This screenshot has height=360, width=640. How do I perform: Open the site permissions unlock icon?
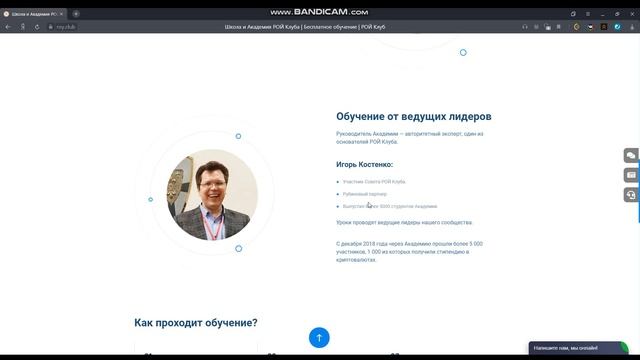pos(547,27)
